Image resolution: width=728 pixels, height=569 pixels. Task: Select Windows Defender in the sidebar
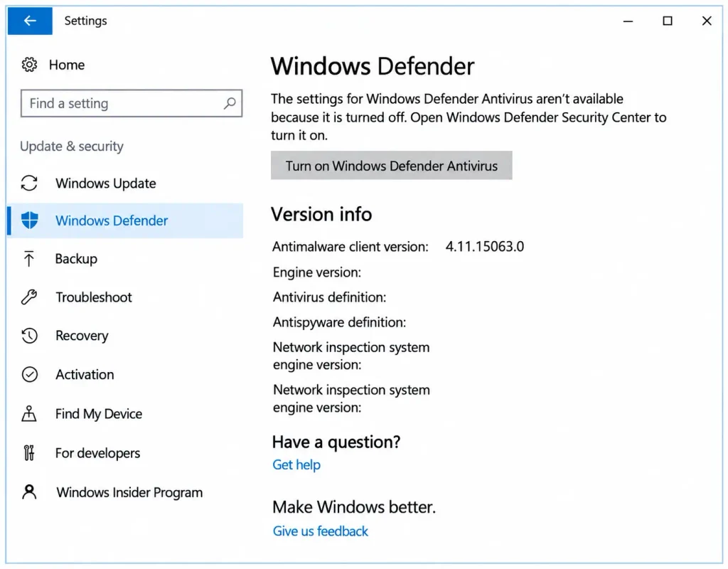pos(125,220)
